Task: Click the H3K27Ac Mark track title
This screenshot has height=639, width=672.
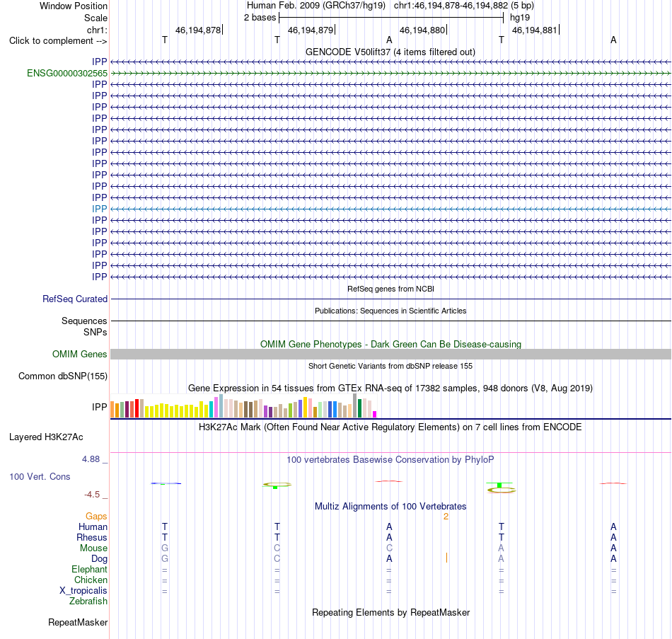Action: pyautogui.click(x=390, y=427)
